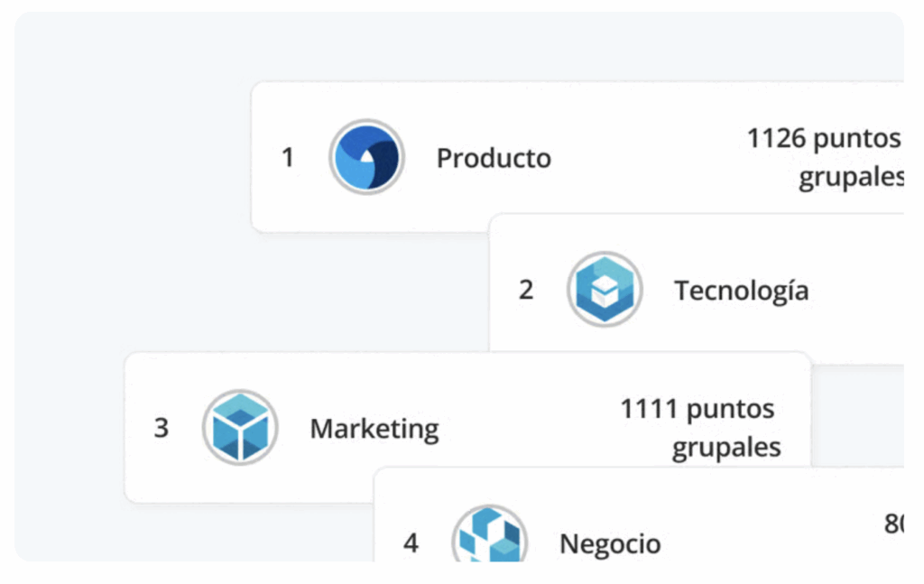Open the Negocio blue blocks avatar
924x584 pixels.
[489, 538]
